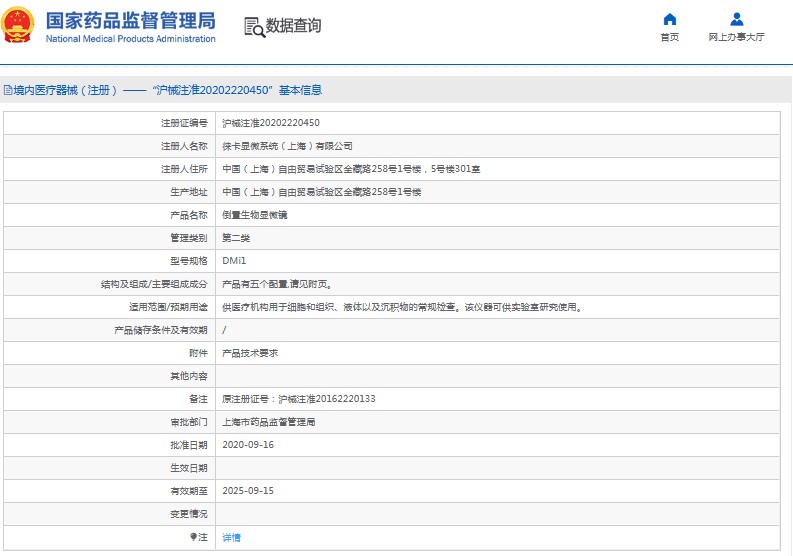Viewport: 793px width, 556px height.
Task: Click the user icon above 网上办事大厅
Action: click(x=736, y=19)
